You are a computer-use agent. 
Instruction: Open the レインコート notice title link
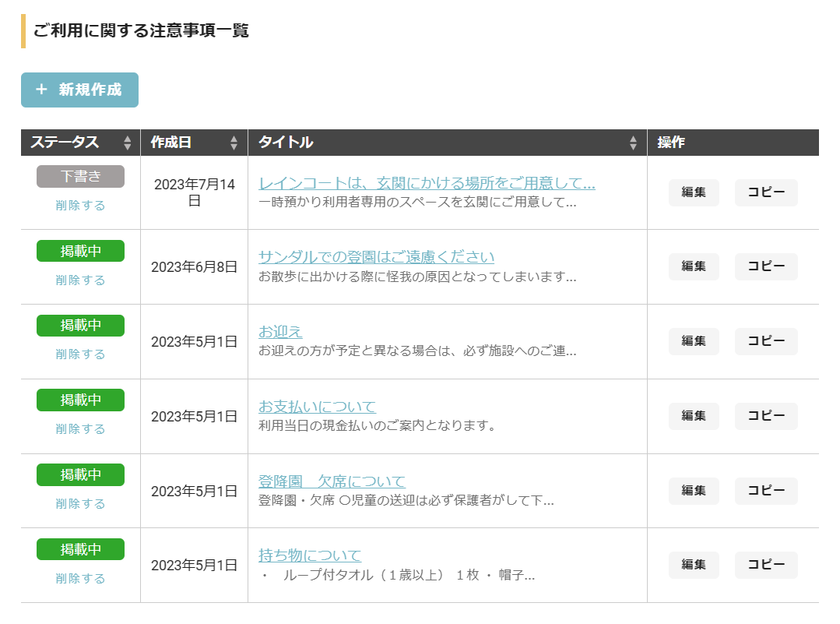coord(427,184)
